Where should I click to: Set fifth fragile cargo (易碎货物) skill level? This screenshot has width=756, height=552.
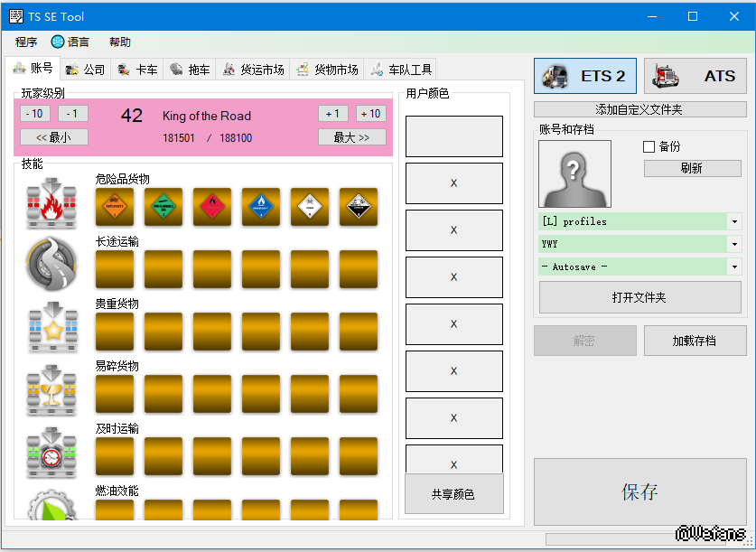click(x=310, y=395)
